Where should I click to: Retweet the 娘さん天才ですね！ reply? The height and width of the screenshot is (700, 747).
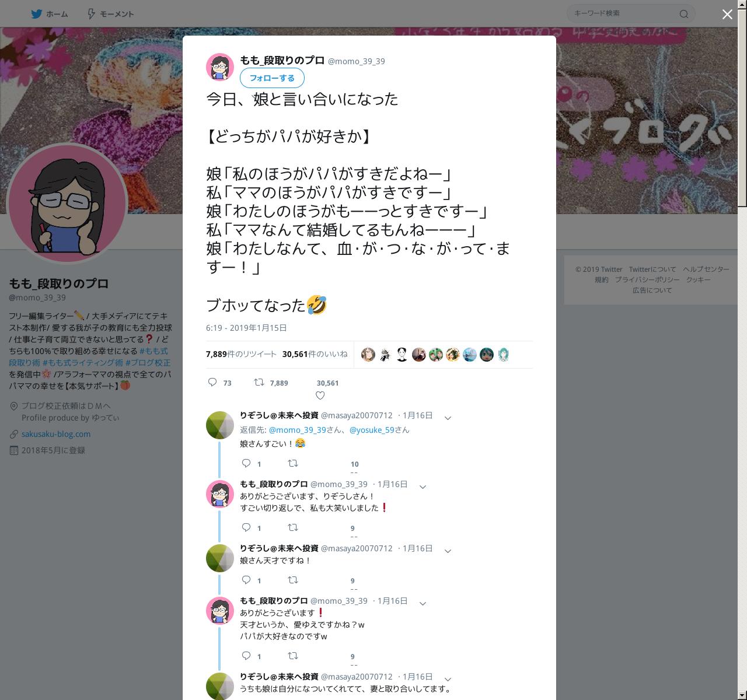[x=293, y=580]
